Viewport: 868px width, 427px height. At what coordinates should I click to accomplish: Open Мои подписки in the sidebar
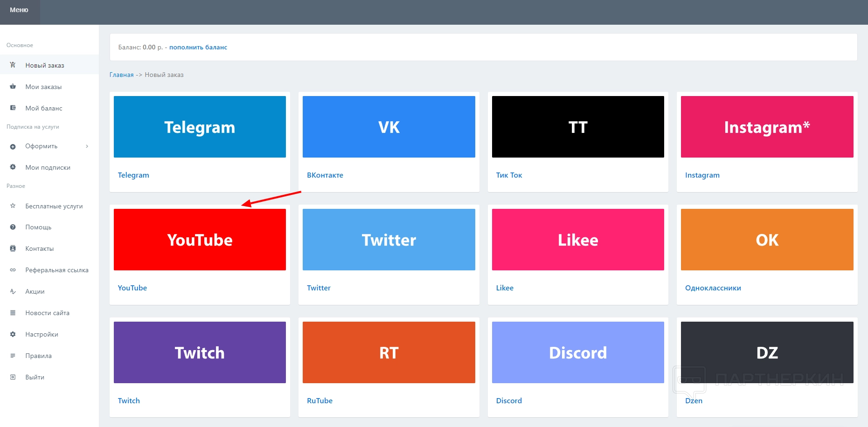pos(49,167)
